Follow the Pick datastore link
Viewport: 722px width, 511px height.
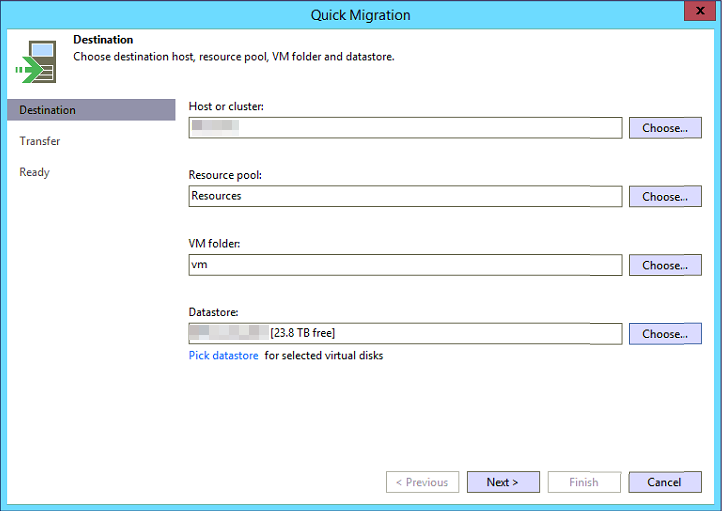[x=223, y=356]
